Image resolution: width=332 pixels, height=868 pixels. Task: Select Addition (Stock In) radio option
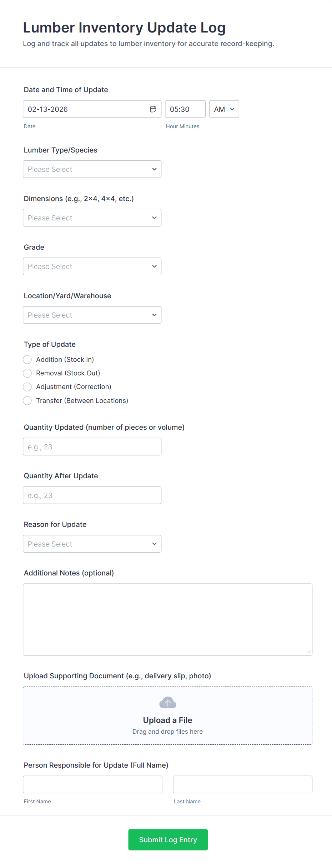coord(27,359)
